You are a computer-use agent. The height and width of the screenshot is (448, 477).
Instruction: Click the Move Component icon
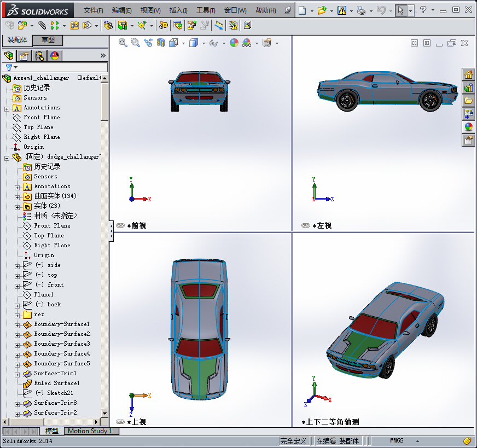coord(88,25)
